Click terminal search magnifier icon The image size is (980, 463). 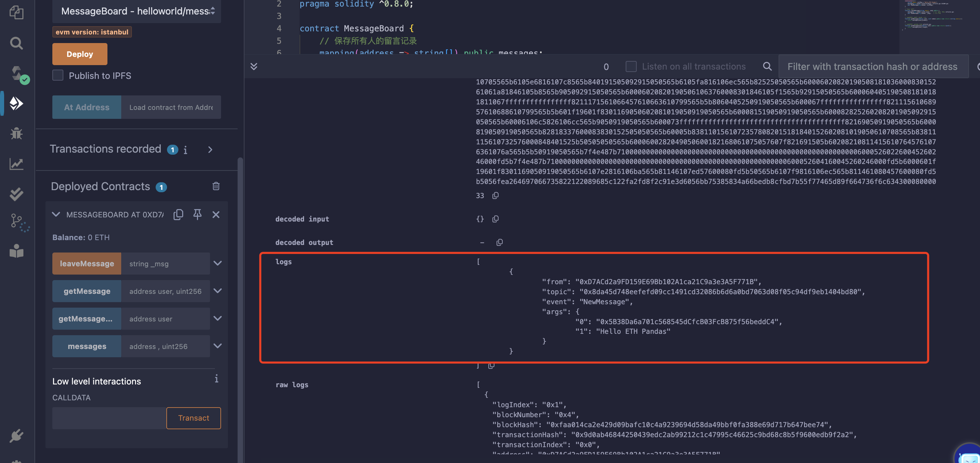click(x=767, y=66)
